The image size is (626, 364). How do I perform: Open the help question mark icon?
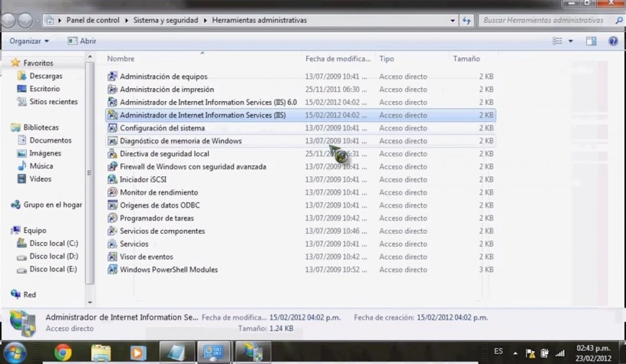click(x=613, y=41)
